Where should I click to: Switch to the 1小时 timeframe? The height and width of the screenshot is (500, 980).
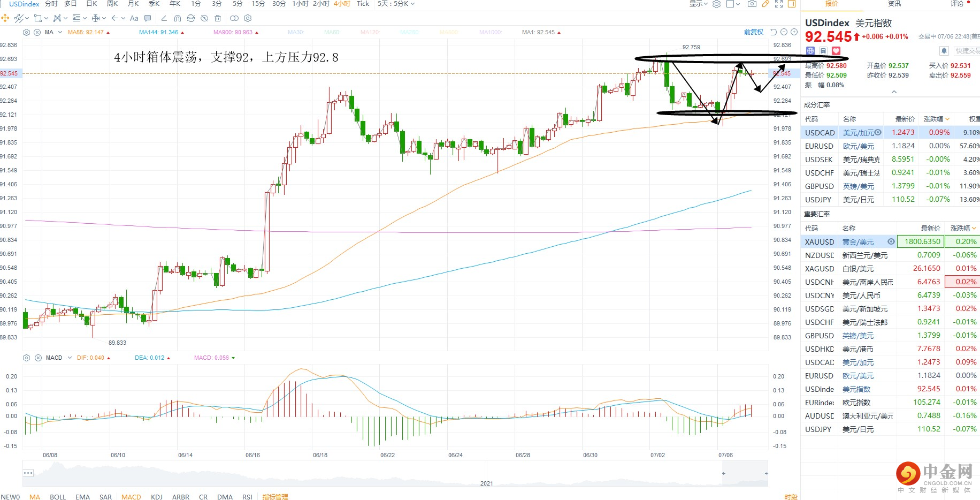300,4
